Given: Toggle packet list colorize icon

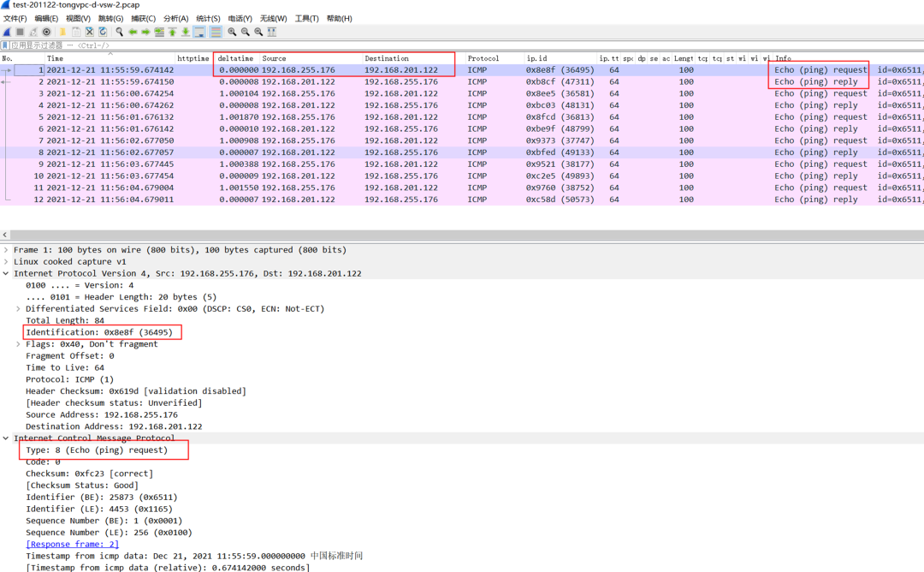Looking at the screenshot, I should tap(216, 32).
